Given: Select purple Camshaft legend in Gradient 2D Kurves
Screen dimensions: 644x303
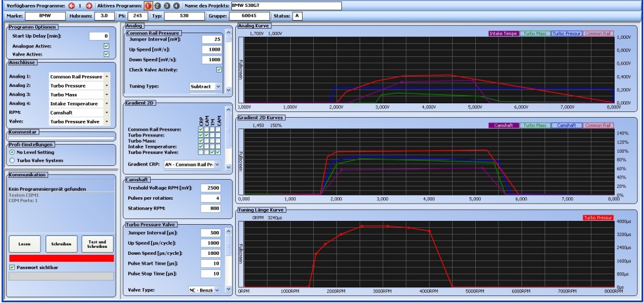Looking at the screenshot, I should click(503, 125).
